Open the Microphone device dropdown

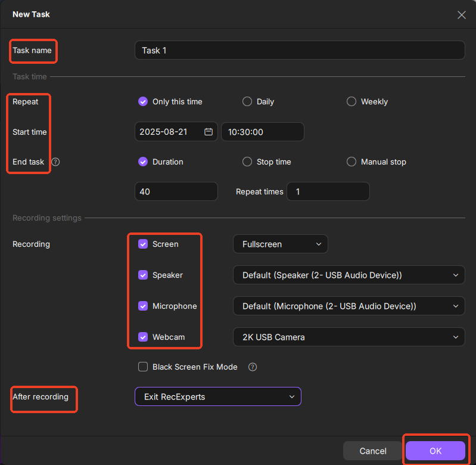coord(349,306)
